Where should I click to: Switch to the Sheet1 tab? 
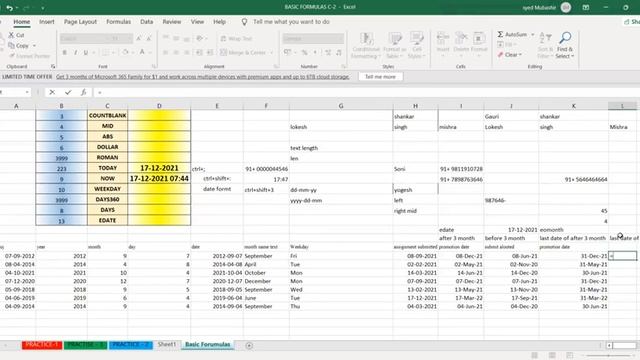click(167, 344)
